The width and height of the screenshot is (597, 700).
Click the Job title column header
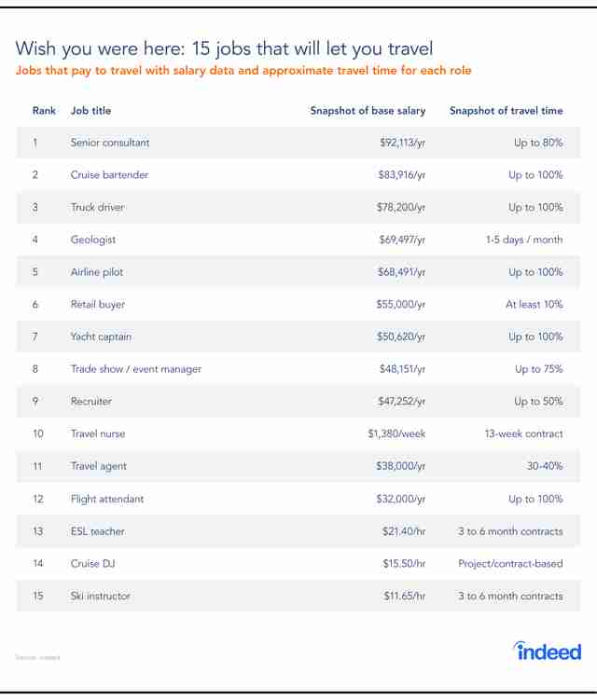pos(90,111)
